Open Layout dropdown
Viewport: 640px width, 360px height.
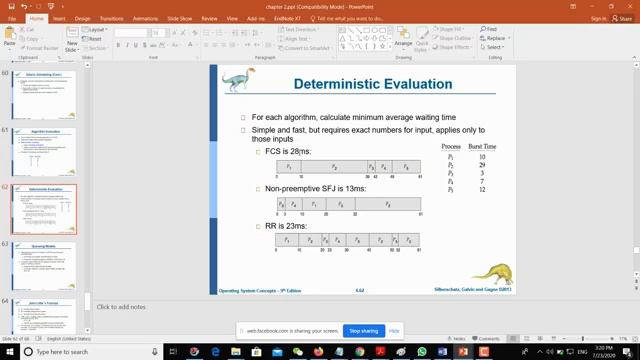(95, 29)
